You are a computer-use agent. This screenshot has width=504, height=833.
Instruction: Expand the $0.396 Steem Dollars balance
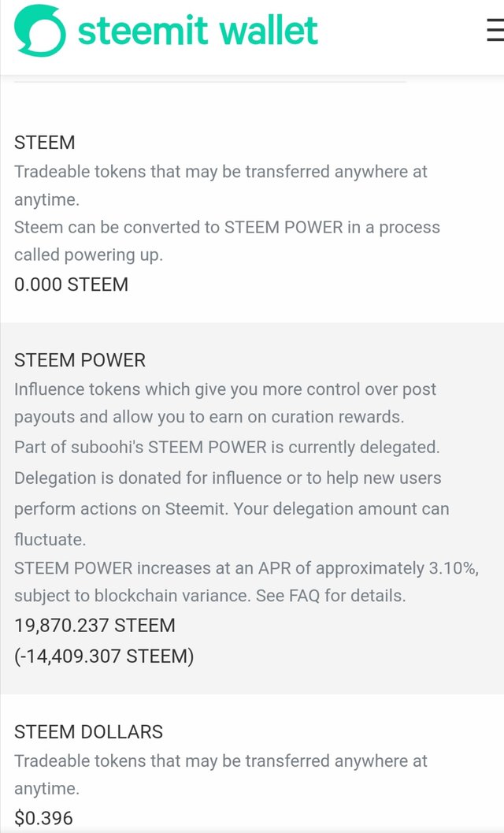coord(43,817)
